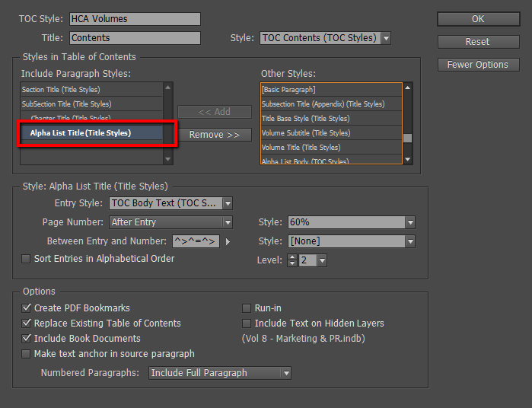Click the Other Styles scrollbar thumb
The image size is (532, 408).
(x=408, y=138)
